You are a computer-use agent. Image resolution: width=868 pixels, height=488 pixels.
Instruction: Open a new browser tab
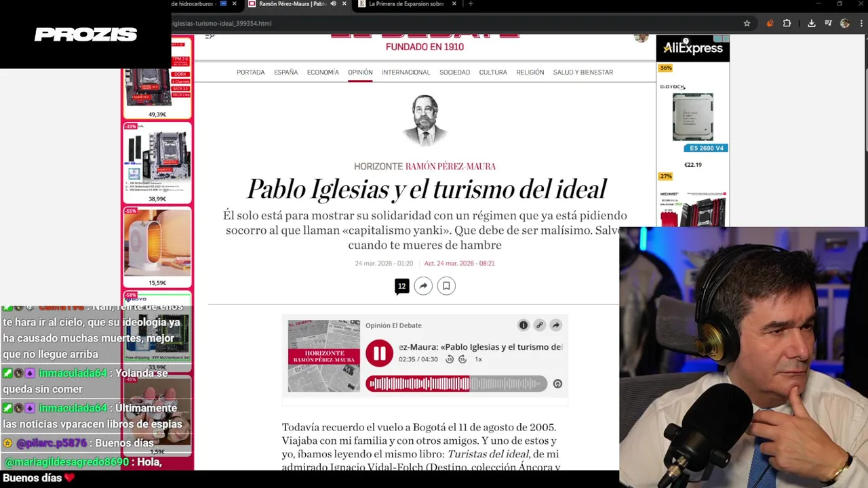(471, 4)
